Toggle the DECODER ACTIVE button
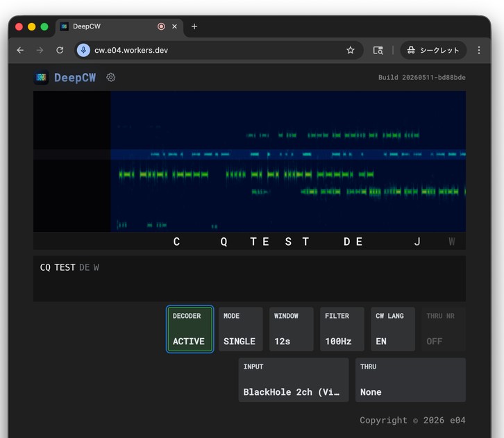This screenshot has width=504, height=438. click(x=190, y=329)
